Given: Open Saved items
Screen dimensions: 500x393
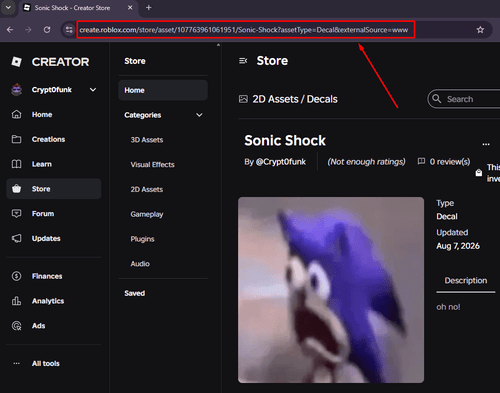Looking at the screenshot, I should click(135, 293).
